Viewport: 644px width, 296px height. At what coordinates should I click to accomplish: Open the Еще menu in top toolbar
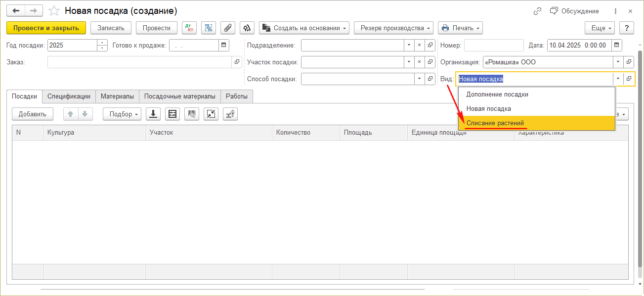(600, 28)
